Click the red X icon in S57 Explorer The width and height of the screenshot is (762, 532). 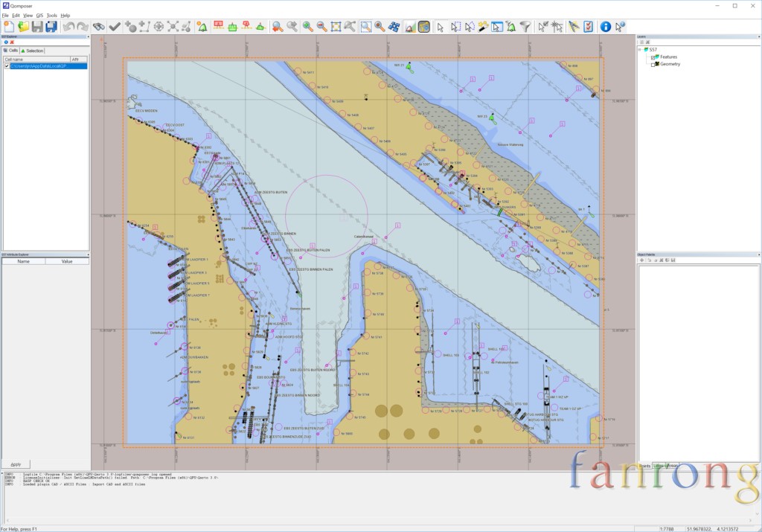click(12, 42)
